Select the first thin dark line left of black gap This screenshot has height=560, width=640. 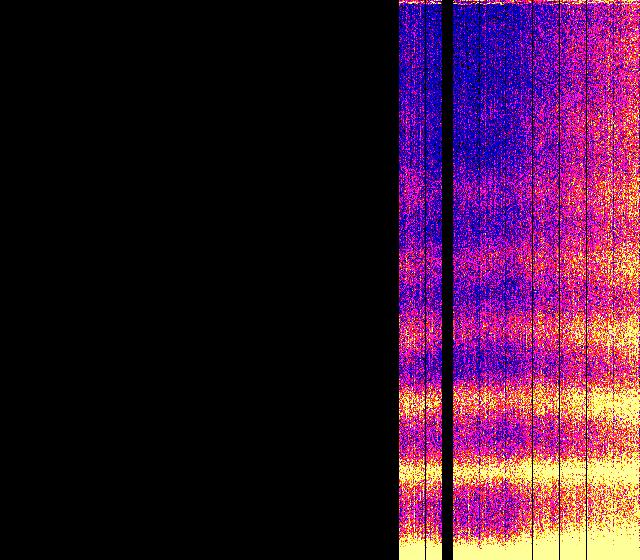pyautogui.click(x=425, y=280)
